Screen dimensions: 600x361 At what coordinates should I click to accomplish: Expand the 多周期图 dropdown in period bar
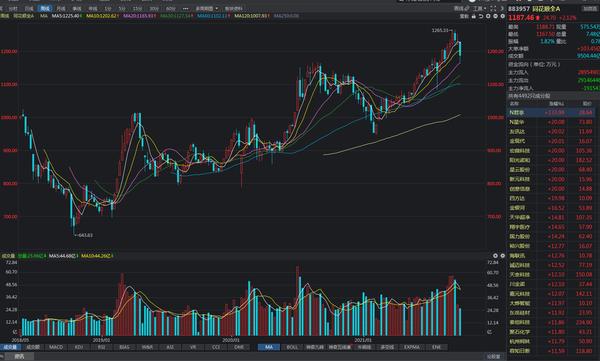tap(207, 8)
